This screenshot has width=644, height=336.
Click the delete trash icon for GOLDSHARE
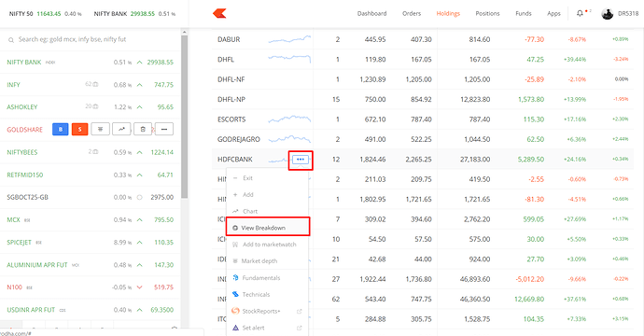pos(143,129)
